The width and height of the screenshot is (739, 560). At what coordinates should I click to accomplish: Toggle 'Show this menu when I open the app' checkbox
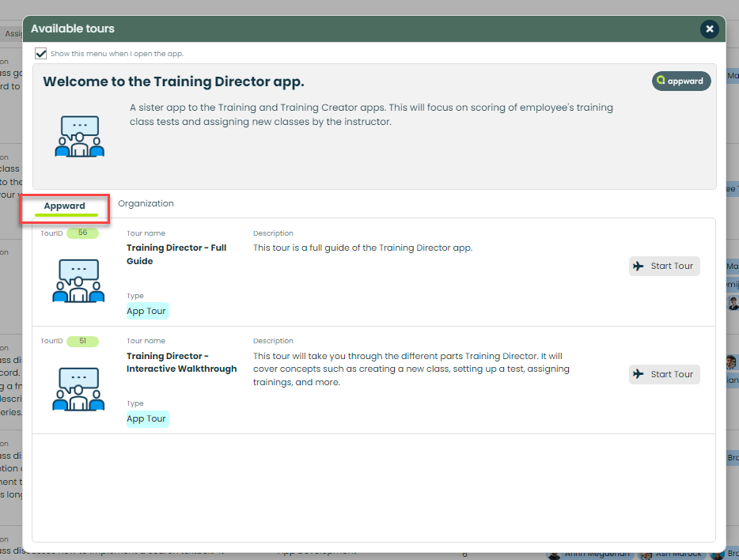point(41,54)
